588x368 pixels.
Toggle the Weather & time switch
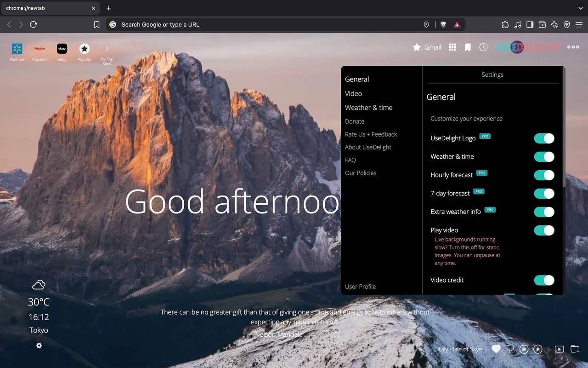point(544,156)
